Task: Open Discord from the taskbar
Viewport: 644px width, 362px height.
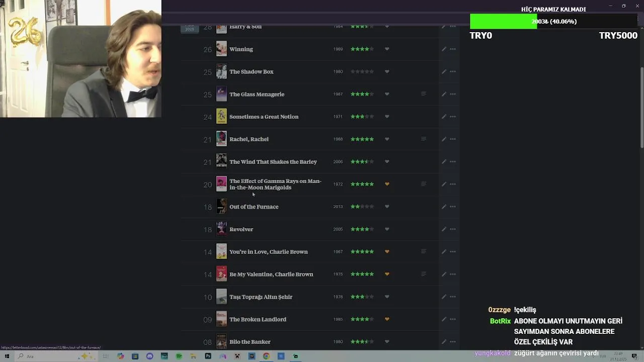Action: coord(149,356)
